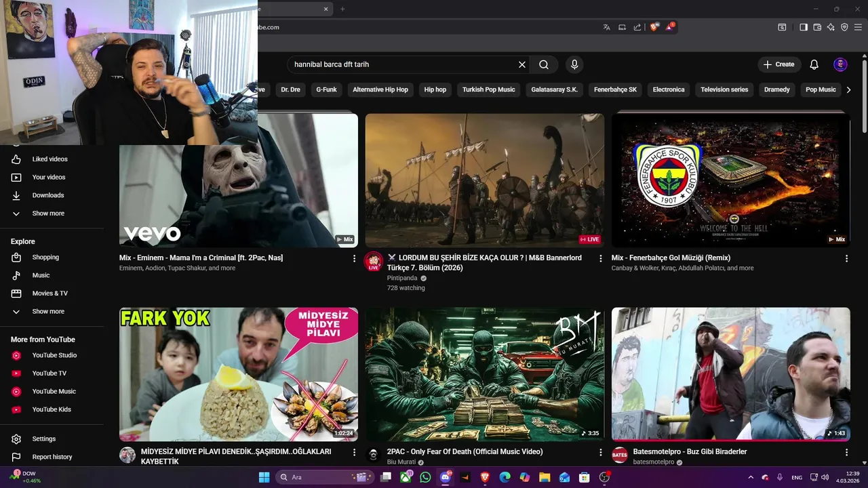The height and width of the screenshot is (488, 868).
Task: Open the Bannerlord live stream thumbnail
Action: (x=485, y=180)
